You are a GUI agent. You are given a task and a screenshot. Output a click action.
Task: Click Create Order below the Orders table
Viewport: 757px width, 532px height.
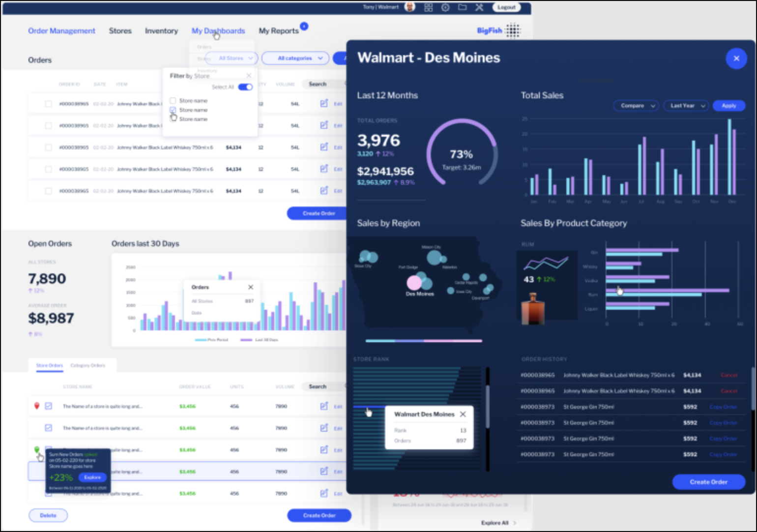coord(317,213)
